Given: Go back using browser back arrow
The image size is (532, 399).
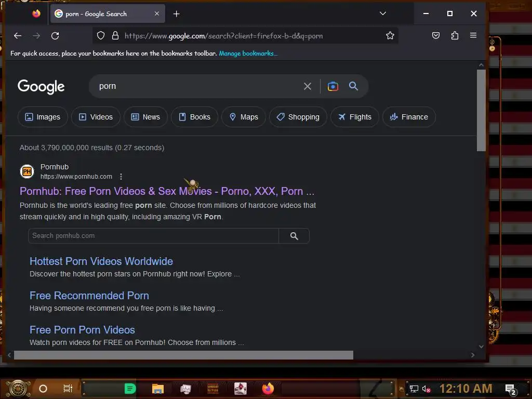Looking at the screenshot, I should coord(18,36).
